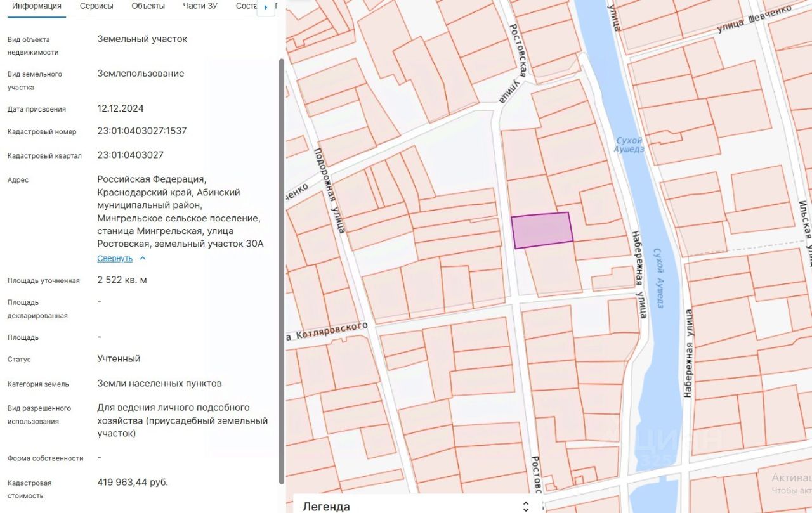Switch to the Объекты tab

click(148, 6)
